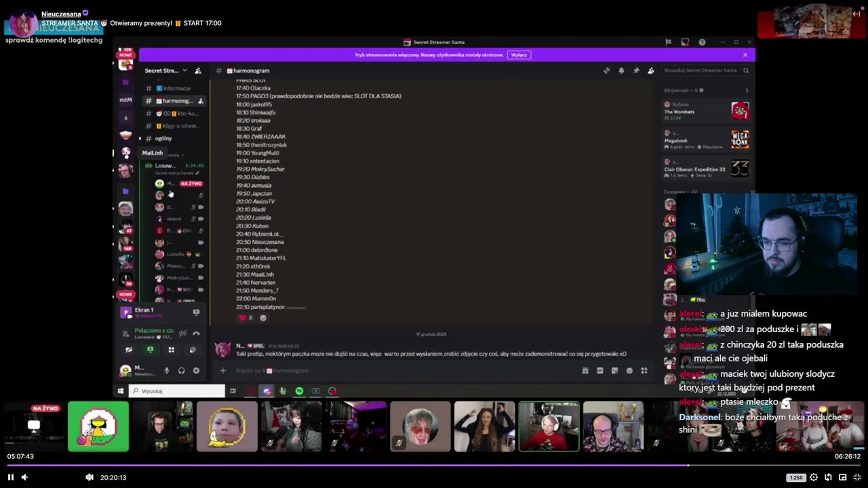The height and width of the screenshot is (488, 868).
Task: Open Discord user settings gear
Action: click(x=196, y=371)
